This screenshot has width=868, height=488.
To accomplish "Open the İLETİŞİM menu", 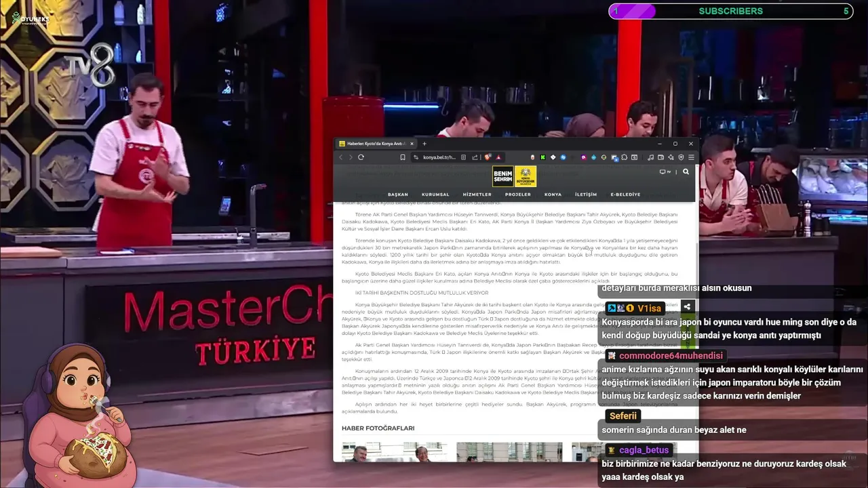I will coord(586,195).
